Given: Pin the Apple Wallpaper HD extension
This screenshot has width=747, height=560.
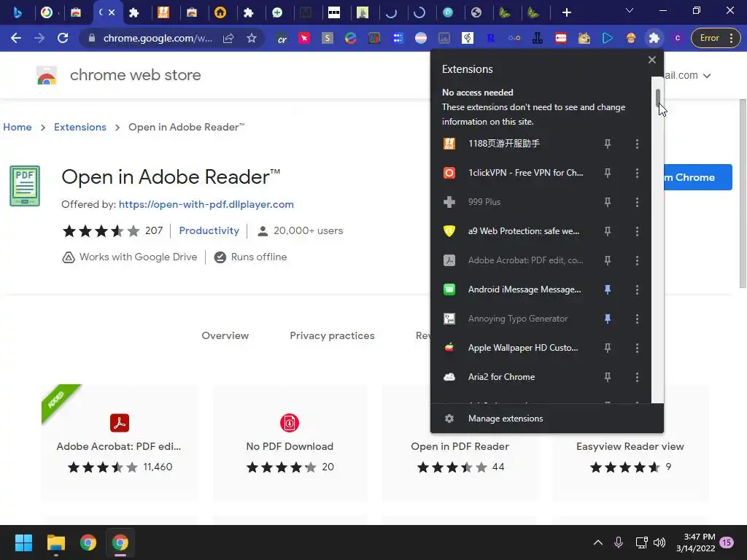Looking at the screenshot, I should pos(608,348).
